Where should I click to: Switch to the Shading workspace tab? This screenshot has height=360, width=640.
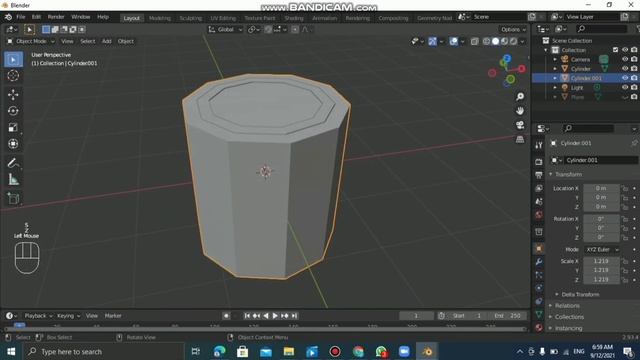click(x=294, y=18)
